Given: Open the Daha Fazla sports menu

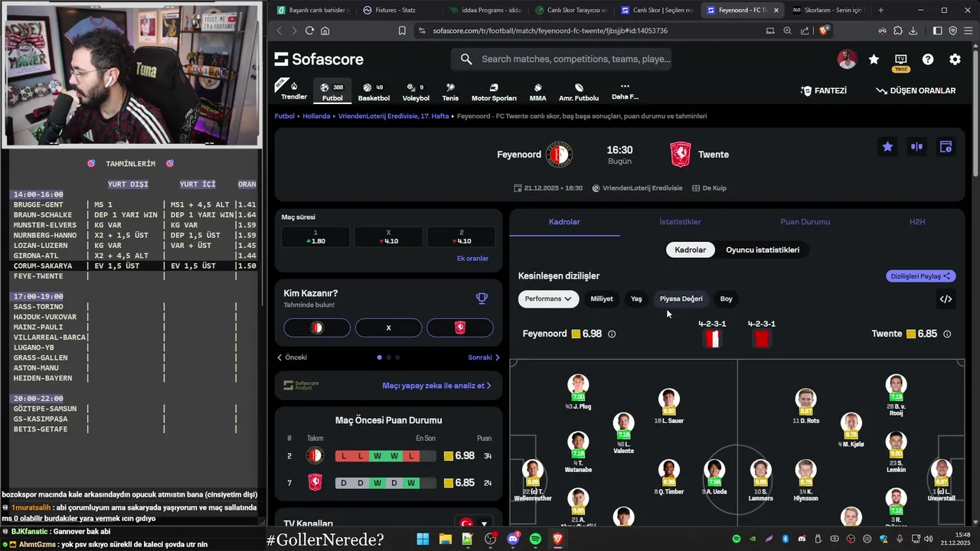Looking at the screenshot, I should point(625,91).
